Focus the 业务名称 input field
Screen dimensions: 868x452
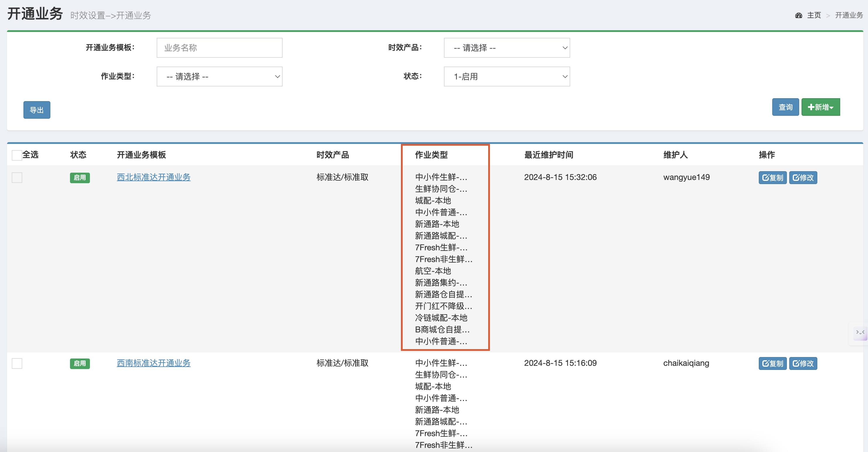[x=219, y=48]
